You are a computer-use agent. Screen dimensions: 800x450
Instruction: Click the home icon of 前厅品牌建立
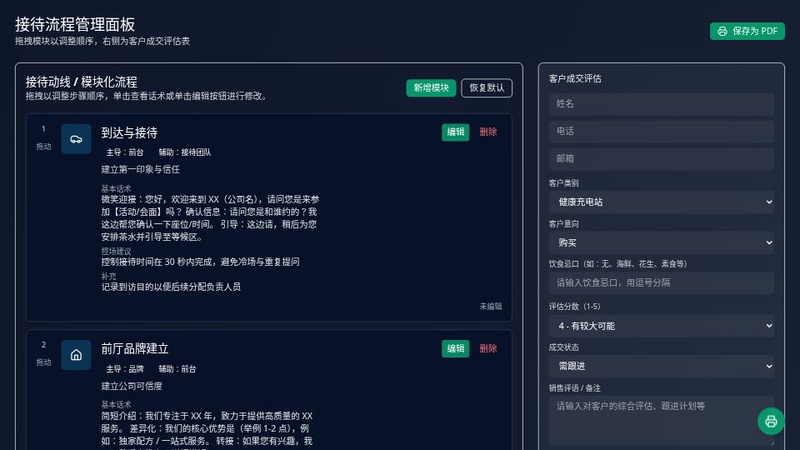coord(76,355)
